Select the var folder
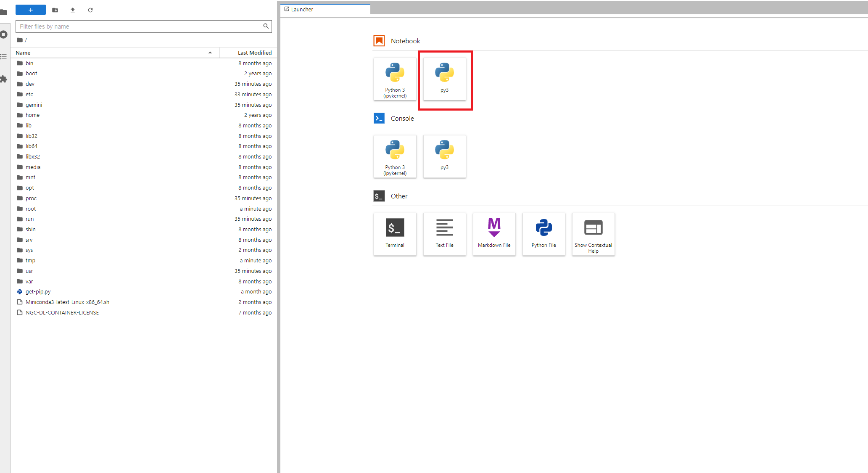 coord(144,281)
